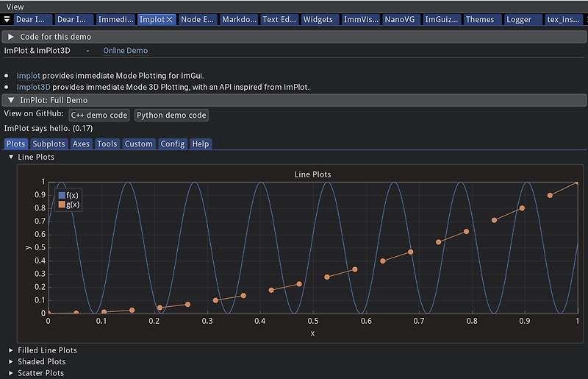Click the Python demo code button
This screenshot has height=379, width=588.
(171, 116)
